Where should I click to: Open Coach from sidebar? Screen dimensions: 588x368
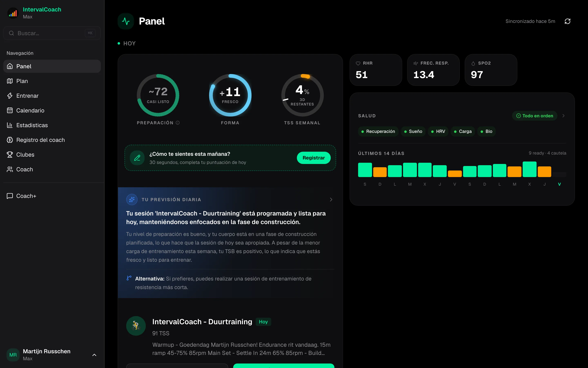coord(52,169)
